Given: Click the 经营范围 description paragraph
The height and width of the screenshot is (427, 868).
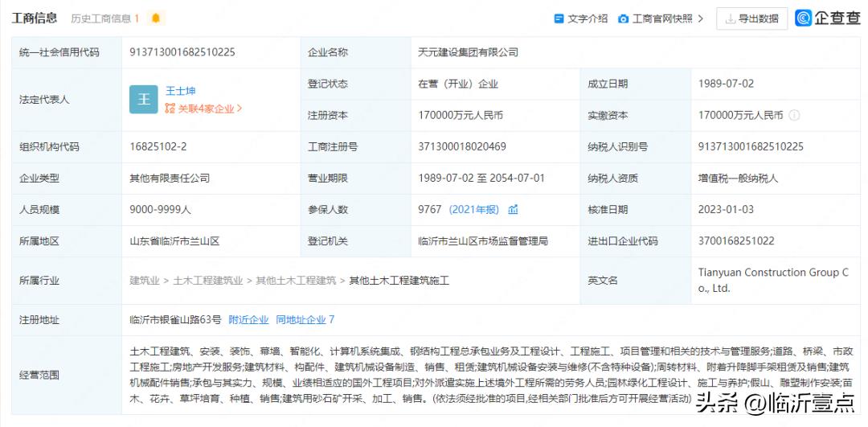Looking at the screenshot, I should point(491,375).
